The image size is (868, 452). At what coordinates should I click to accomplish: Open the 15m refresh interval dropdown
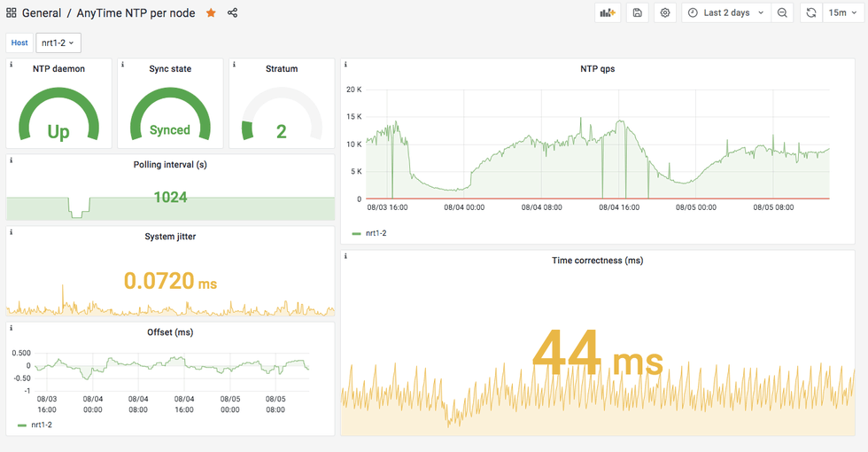pyautogui.click(x=843, y=12)
